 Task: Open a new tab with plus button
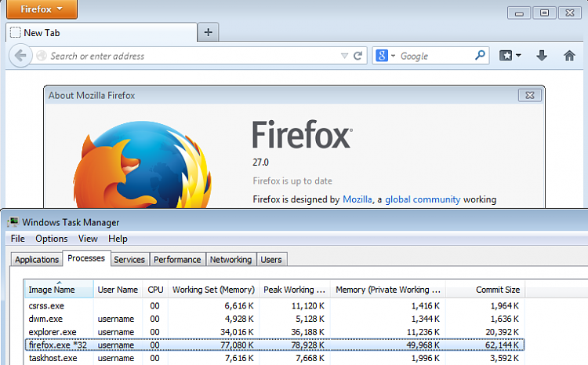[x=208, y=32]
